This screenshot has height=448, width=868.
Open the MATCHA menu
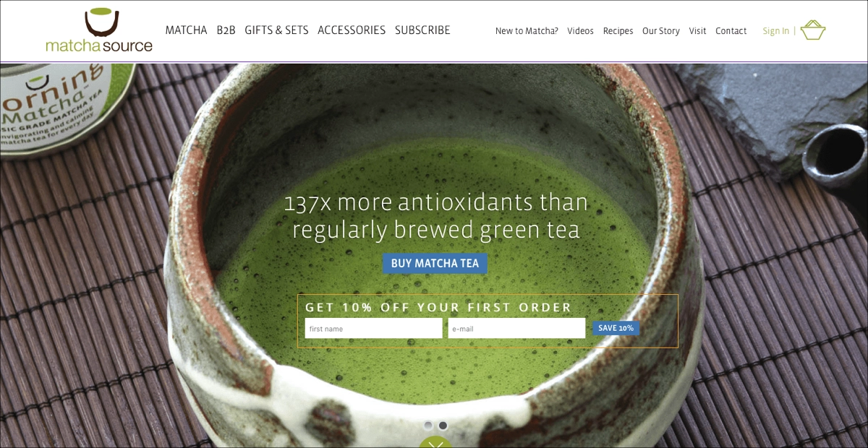[187, 30]
